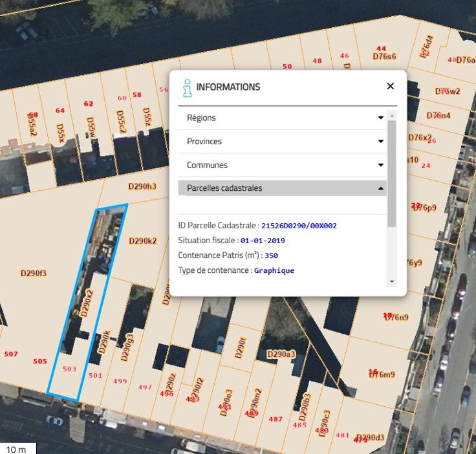This screenshot has height=454, width=476.
Task: Click the popup's vertical scrollbar thumb
Action: 391,173
